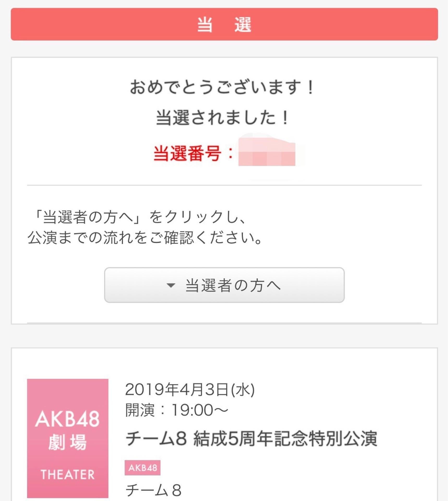The height and width of the screenshot is (501, 448).
Task: Select the チーム8 team name text
Action: click(153, 490)
